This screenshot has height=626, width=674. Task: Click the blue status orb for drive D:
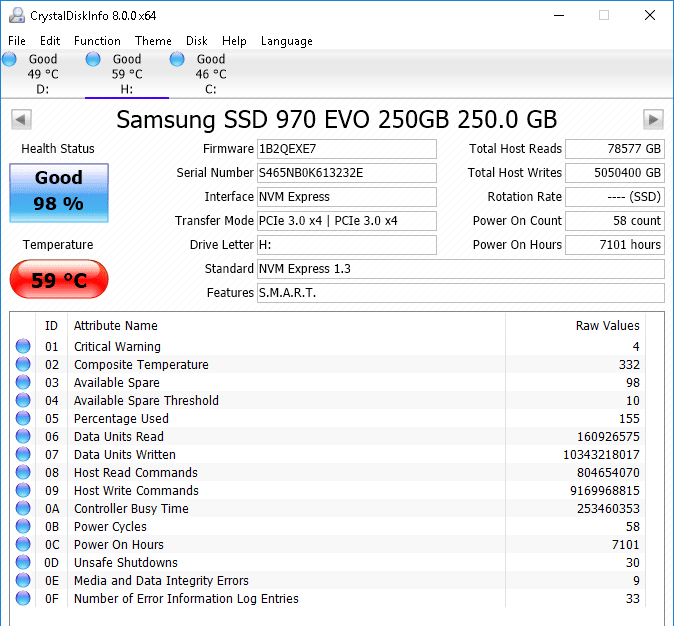click(x=9, y=59)
